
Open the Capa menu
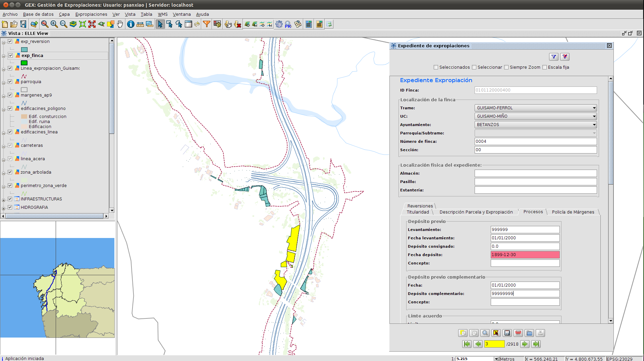[x=64, y=14]
